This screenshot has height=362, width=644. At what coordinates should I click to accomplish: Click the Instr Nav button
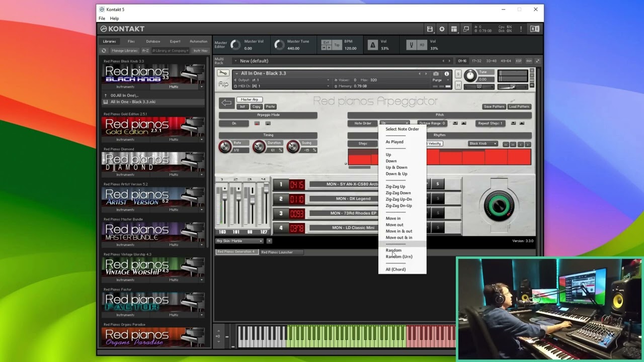pos(200,51)
